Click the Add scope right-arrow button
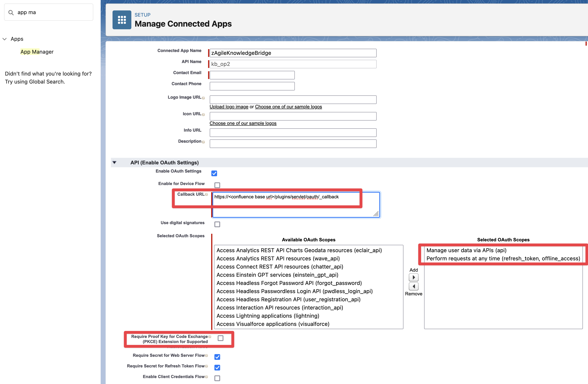Image resolution: width=588 pixels, height=384 pixels. (x=413, y=277)
